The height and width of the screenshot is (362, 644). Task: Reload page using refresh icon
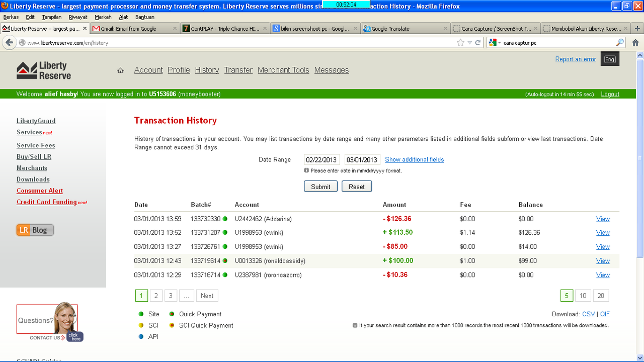[x=478, y=43]
